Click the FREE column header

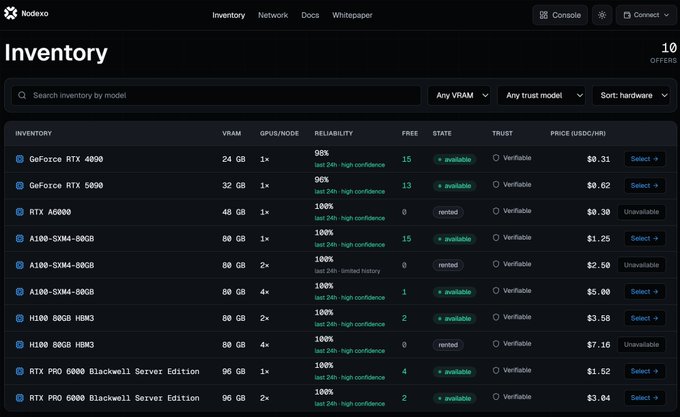coord(410,134)
